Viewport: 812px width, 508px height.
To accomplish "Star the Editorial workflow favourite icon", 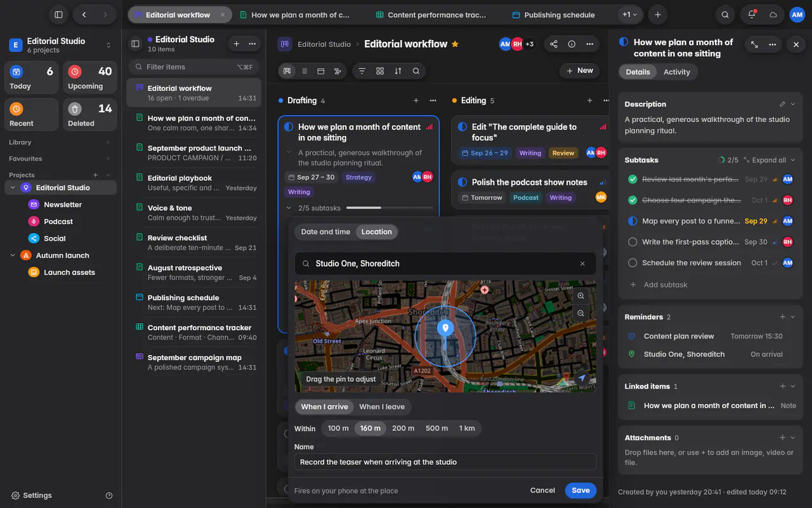I will tap(455, 44).
